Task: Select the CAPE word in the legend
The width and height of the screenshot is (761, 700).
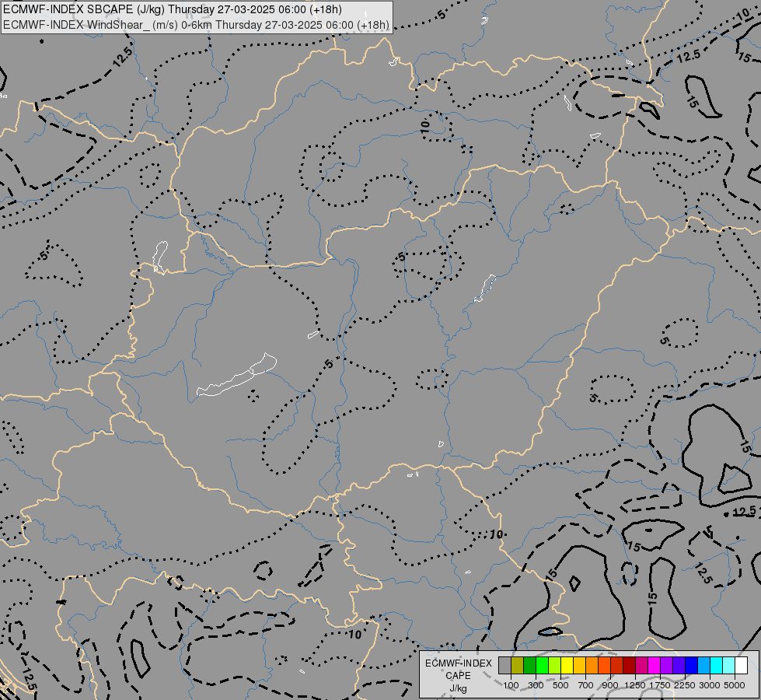Action: pyautogui.click(x=458, y=676)
